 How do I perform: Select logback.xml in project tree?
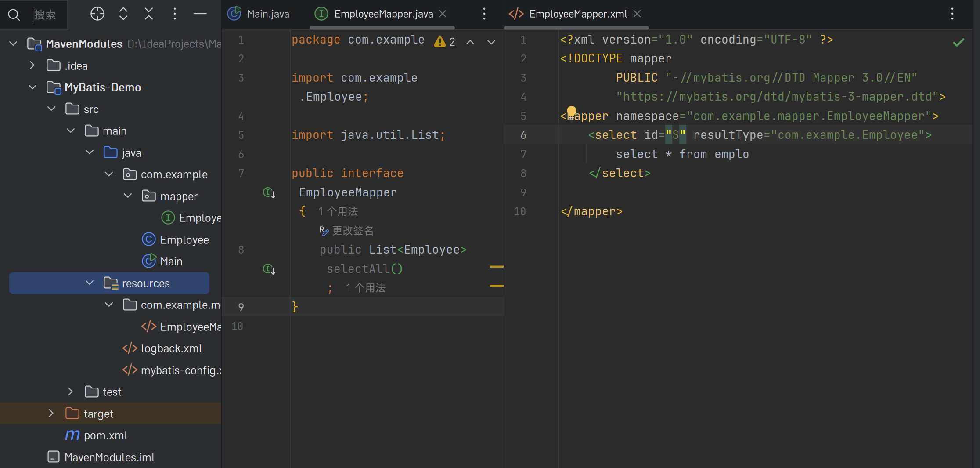click(x=162, y=348)
